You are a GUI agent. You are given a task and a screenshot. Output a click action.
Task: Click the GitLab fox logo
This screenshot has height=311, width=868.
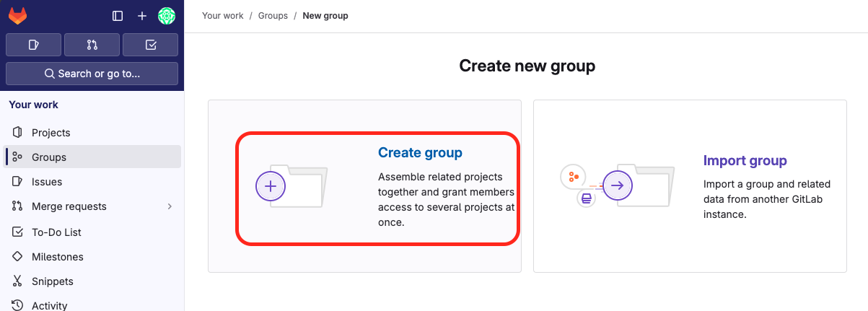tap(17, 15)
